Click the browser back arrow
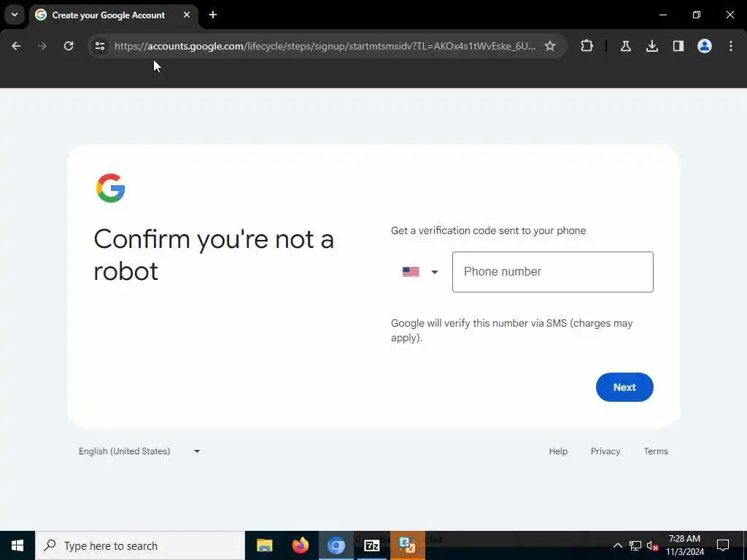Viewport: 747px width, 560px height. [x=16, y=46]
